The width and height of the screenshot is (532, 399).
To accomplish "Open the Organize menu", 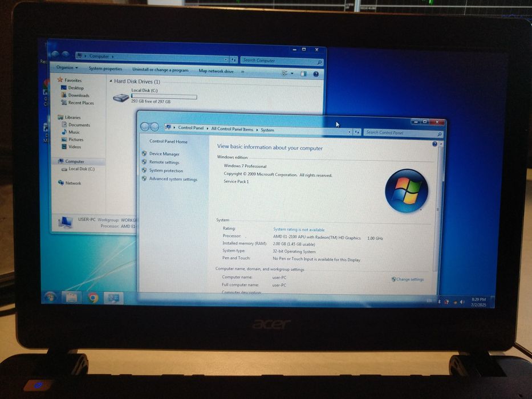I will [x=67, y=67].
